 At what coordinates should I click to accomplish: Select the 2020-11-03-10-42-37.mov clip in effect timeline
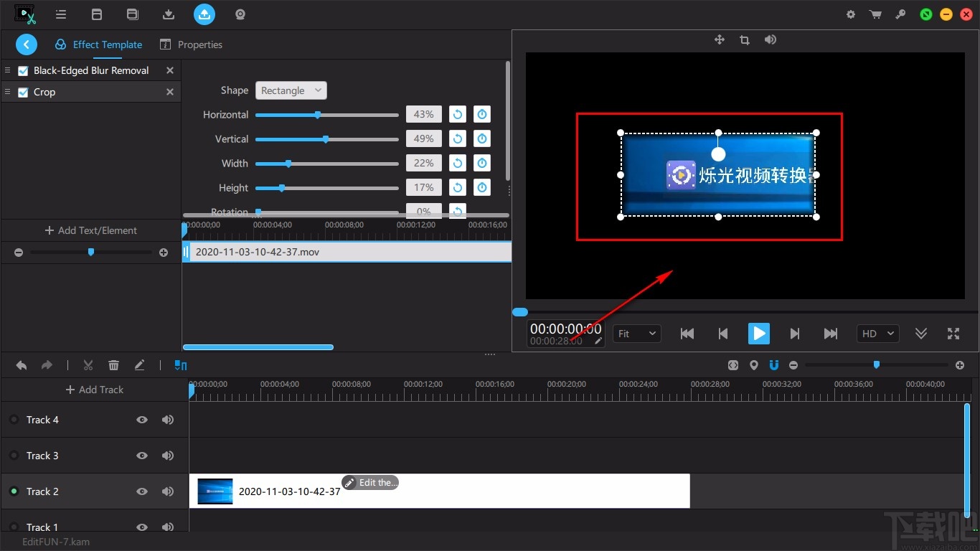(x=348, y=252)
